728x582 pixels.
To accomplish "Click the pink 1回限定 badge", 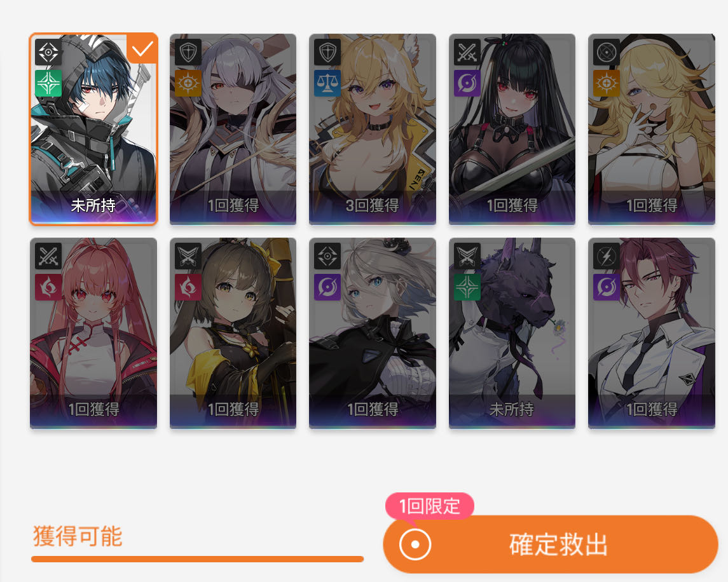I will (x=429, y=506).
